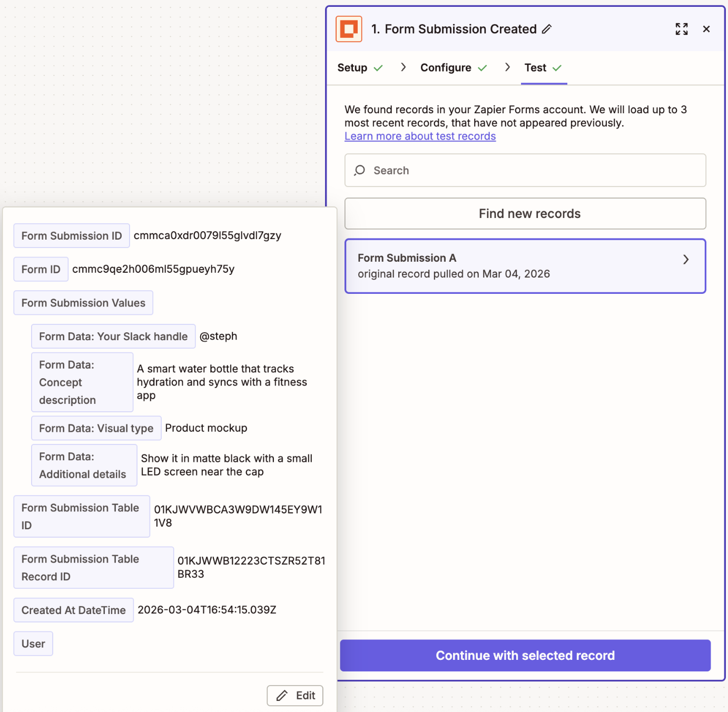Switch to the Setup tab
The height and width of the screenshot is (712, 728).
(x=352, y=67)
